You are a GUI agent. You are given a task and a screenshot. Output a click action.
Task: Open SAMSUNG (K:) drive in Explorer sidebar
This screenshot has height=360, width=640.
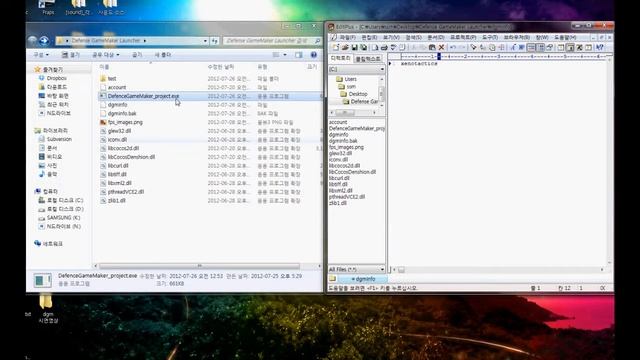63,218
